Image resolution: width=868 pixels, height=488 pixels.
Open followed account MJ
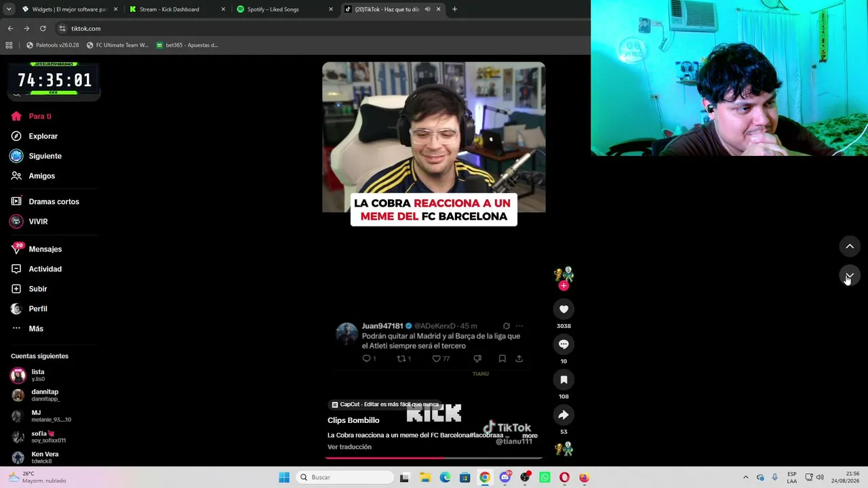click(x=41, y=415)
